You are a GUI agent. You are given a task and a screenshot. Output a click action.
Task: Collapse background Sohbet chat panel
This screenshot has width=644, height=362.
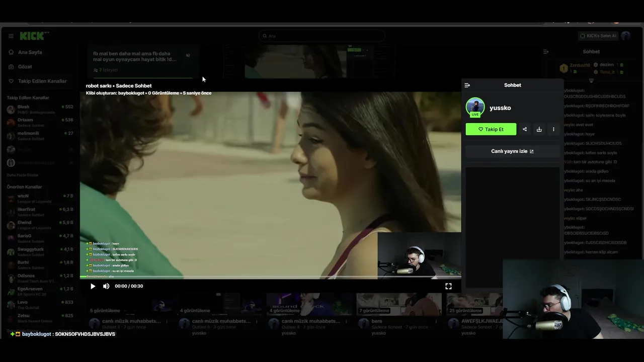(x=546, y=52)
